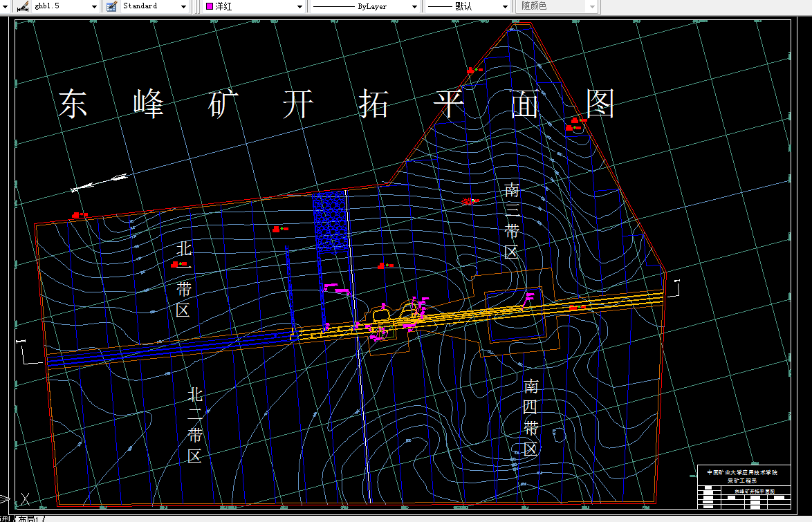This screenshot has width=812, height=522.
Task: Select the title block at bottom right
Action: click(x=744, y=487)
